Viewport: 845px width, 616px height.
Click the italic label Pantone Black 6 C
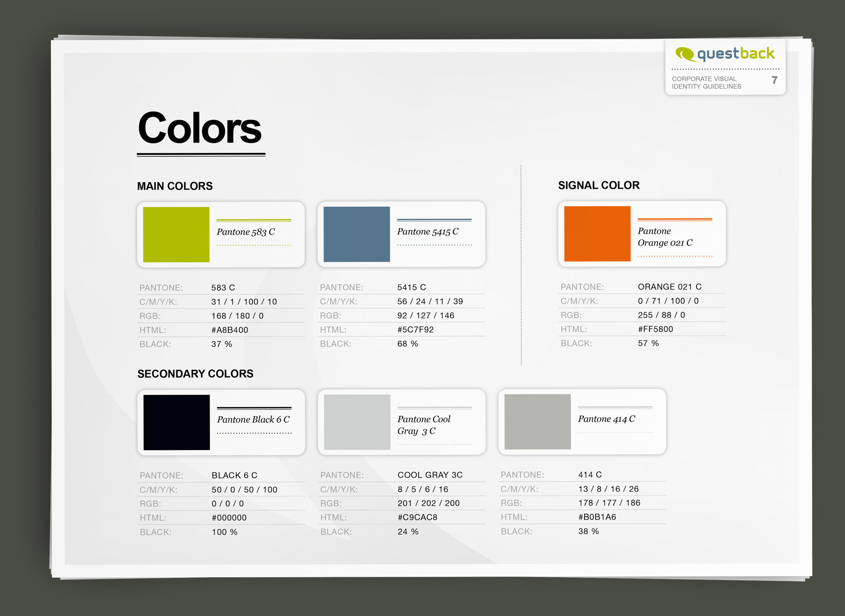(x=253, y=420)
